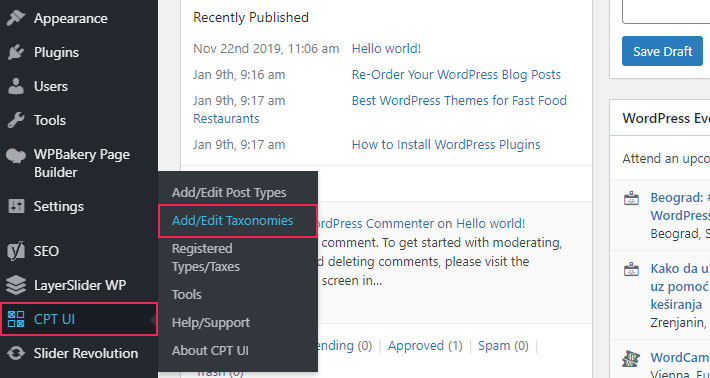Image resolution: width=710 pixels, height=378 pixels.
Task: Open How to Install WordPress Plugins link
Action: [x=446, y=145]
